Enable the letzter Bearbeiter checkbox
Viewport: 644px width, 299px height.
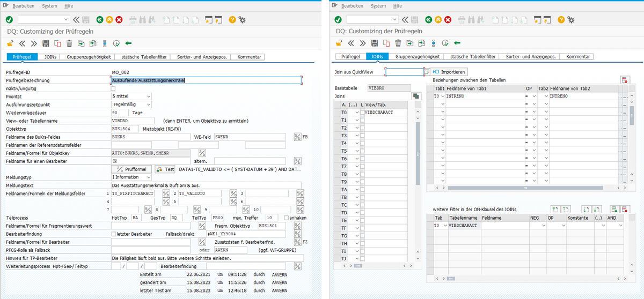(114, 234)
